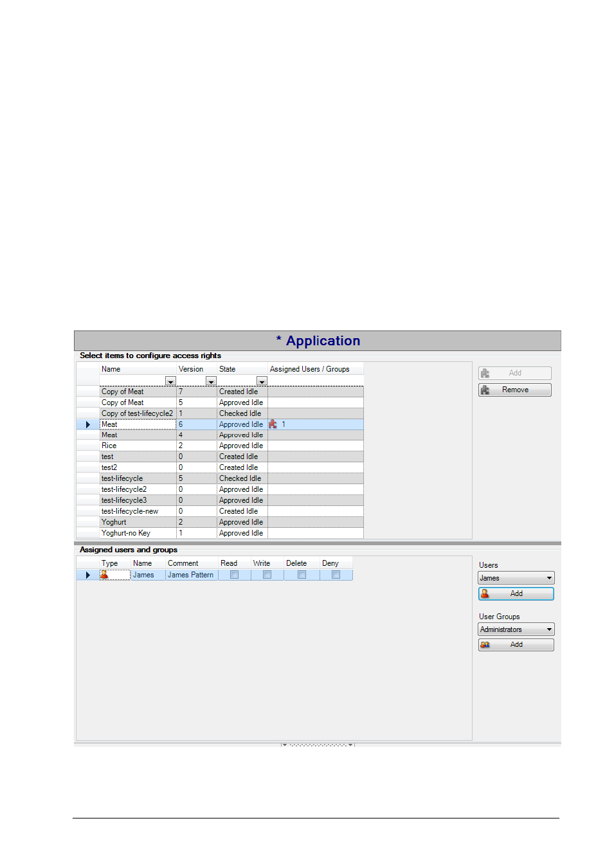Viewport: 614px width, 868px height.
Task: Click the Deny column header
Action: [336, 563]
